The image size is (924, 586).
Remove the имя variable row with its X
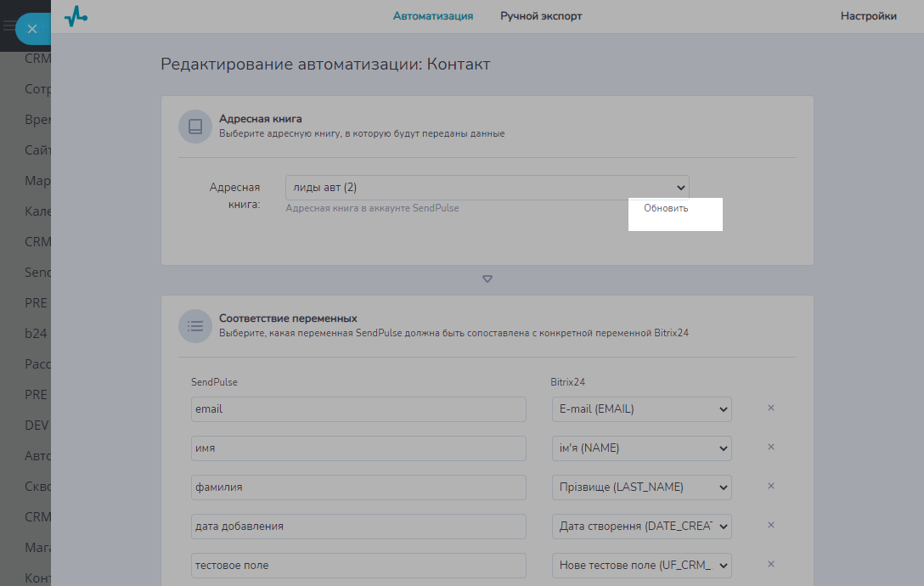(x=771, y=447)
